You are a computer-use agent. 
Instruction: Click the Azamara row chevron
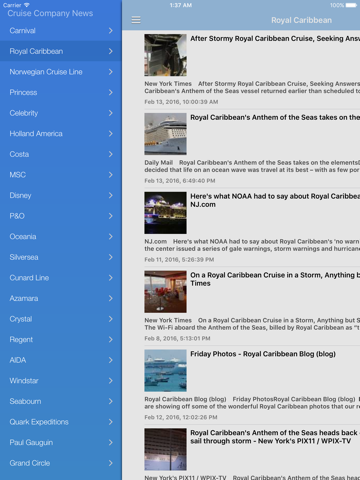pos(111,298)
